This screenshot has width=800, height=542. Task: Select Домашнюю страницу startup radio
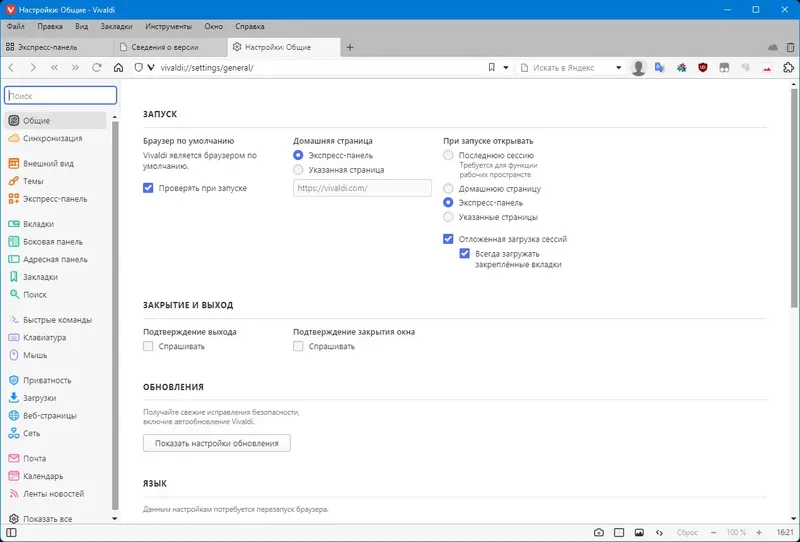click(x=448, y=188)
